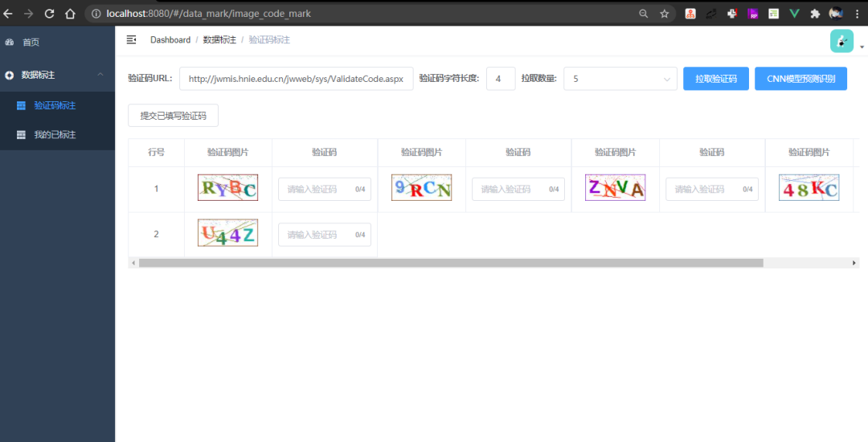Viewport: 868px width, 442px height.
Task: Focus the 验证码URL input field
Action: coord(296,79)
